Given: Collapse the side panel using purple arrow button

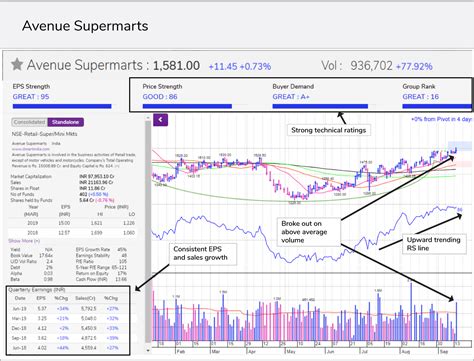Looking at the screenshot, I should click(160, 120).
